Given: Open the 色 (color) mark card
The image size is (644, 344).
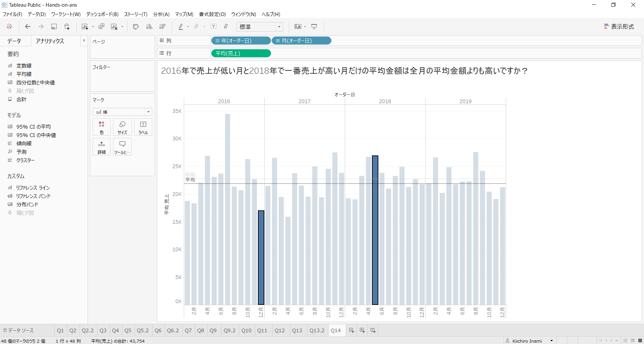Looking at the screenshot, I should click(102, 127).
